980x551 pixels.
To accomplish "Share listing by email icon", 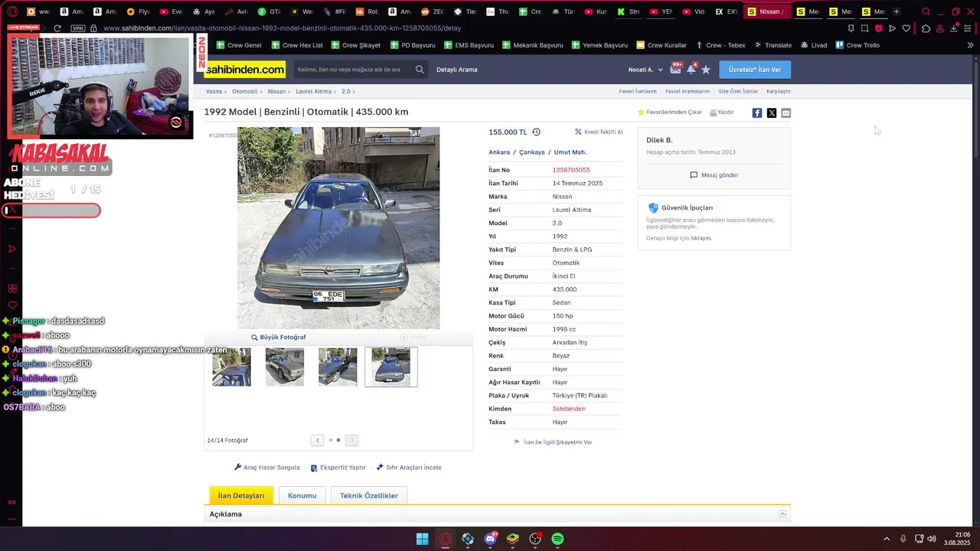I will 786,112.
